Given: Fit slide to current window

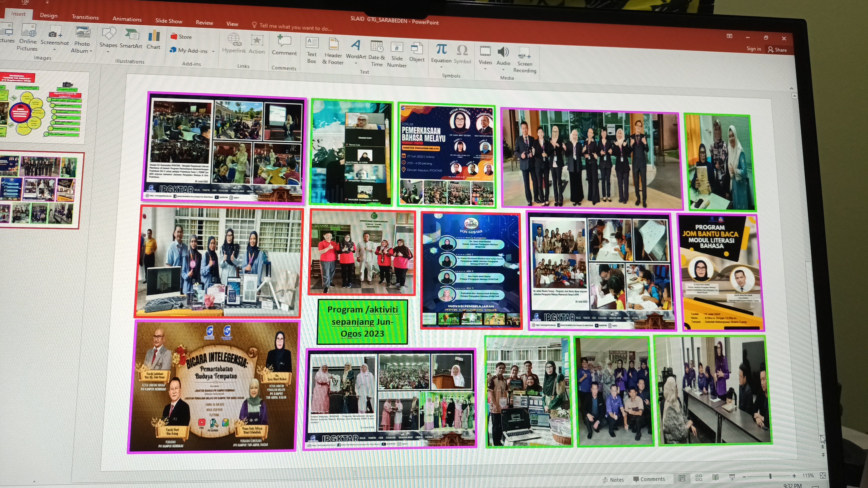Looking at the screenshot, I should click(823, 475).
